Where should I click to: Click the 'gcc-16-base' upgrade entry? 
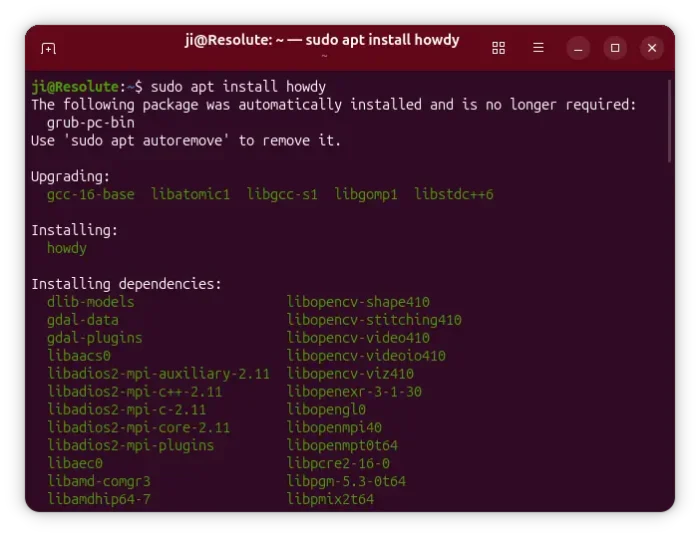[x=90, y=194]
